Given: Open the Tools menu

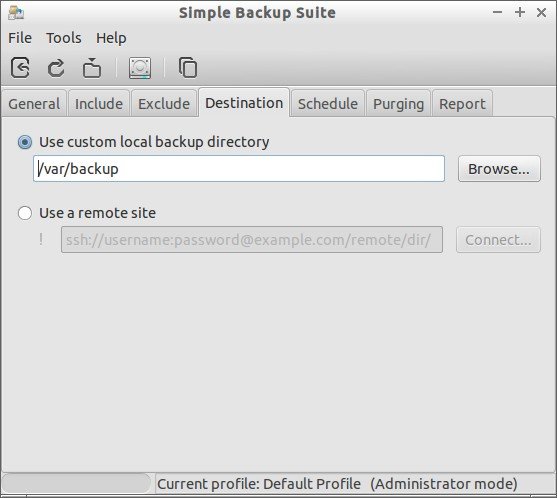Looking at the screenshot, I should [64, 38].
